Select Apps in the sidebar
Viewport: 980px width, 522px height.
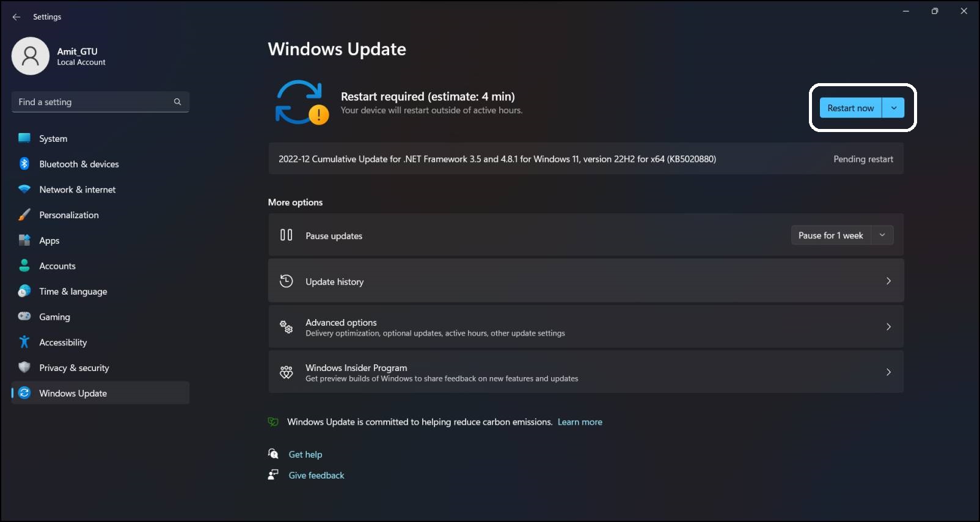tap(100, 240)
